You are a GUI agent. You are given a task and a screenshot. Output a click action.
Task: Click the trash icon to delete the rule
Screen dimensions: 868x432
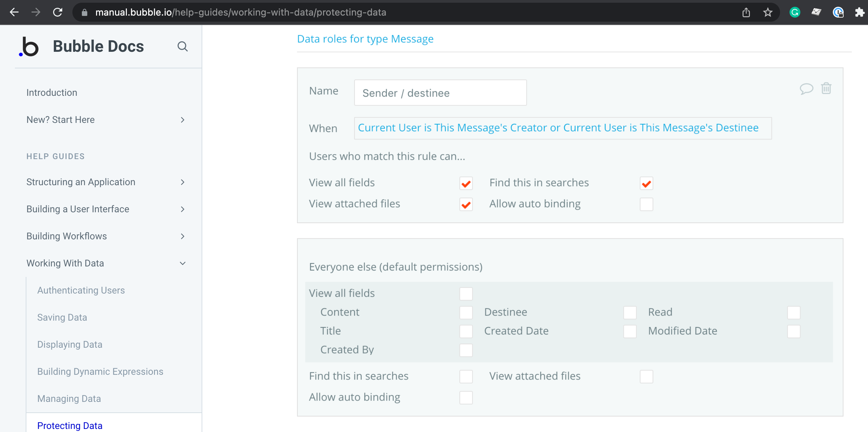click(x=826, y=89)
